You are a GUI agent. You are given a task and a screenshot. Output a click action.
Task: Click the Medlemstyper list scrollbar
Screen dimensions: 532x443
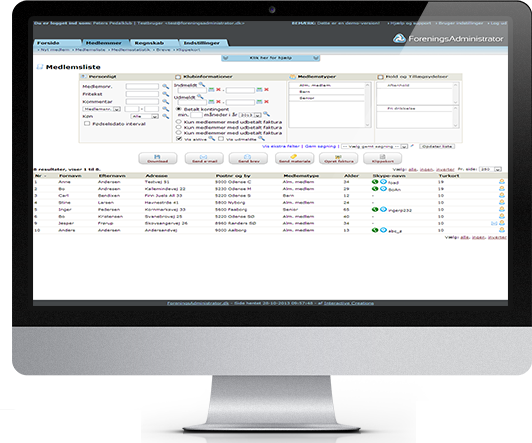point(367,105)
